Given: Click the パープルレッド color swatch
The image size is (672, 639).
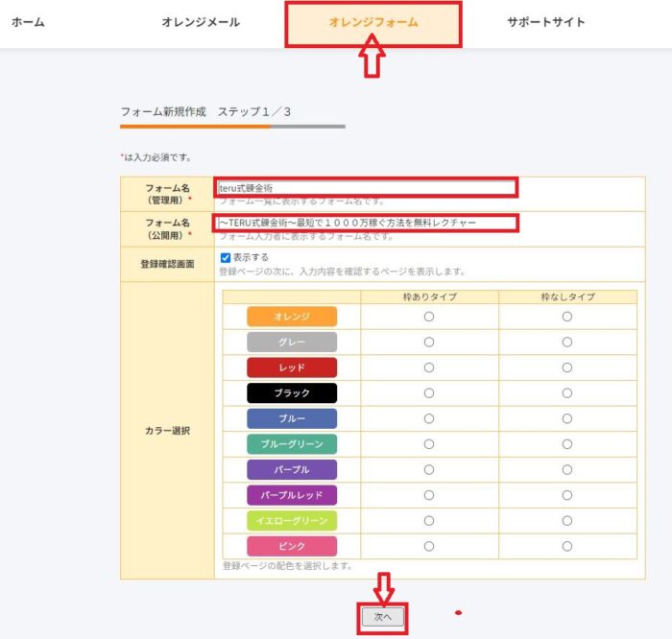Looking at the screenshot, I should pyautogui.click(x=292, y=495).
